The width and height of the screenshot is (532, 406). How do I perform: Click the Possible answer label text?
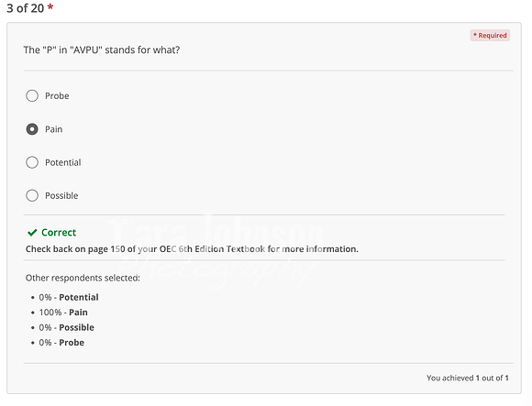61,195
